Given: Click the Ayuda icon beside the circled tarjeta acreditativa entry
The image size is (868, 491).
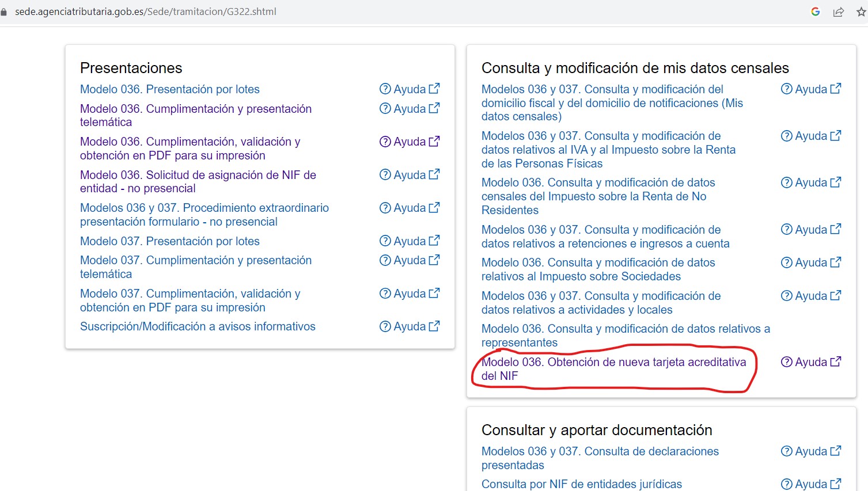Looking at the screenshot, I should (x=786, y=361).
